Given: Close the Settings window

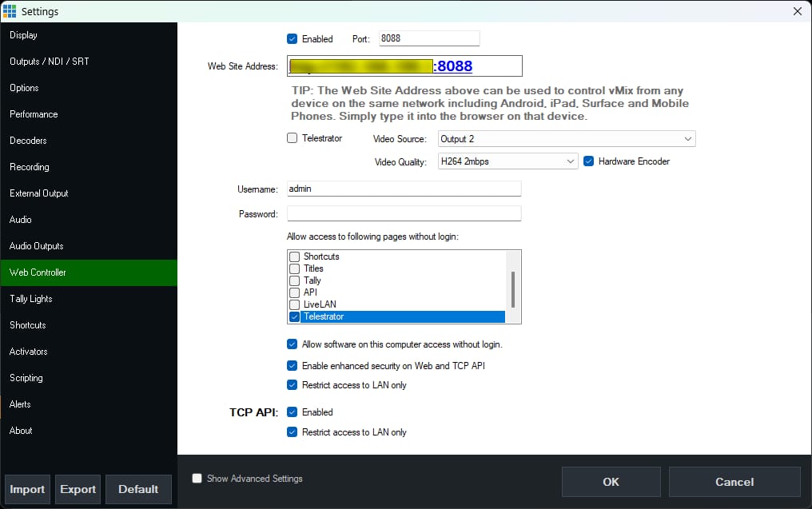Looking at the screenshot, I should point(798,11).
